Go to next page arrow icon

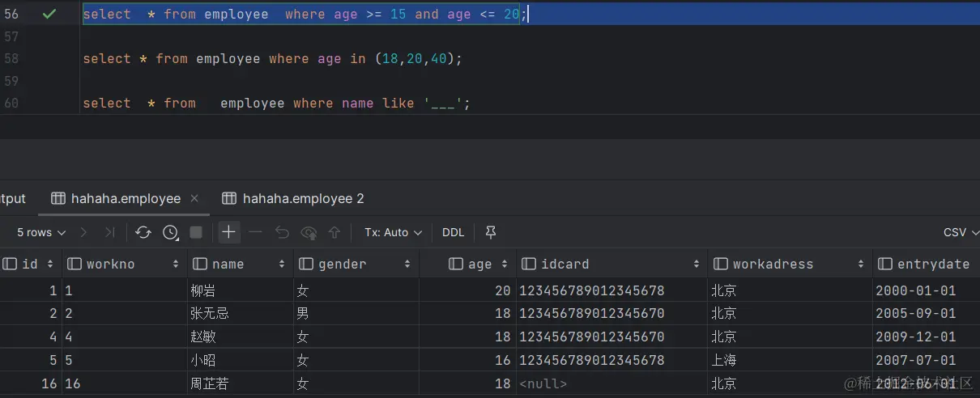[x=83, y=232]
